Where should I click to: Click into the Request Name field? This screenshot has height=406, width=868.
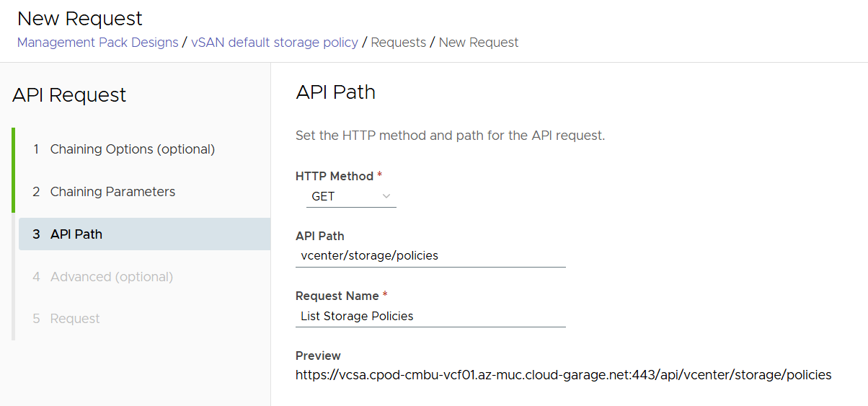tap(430, 316)
